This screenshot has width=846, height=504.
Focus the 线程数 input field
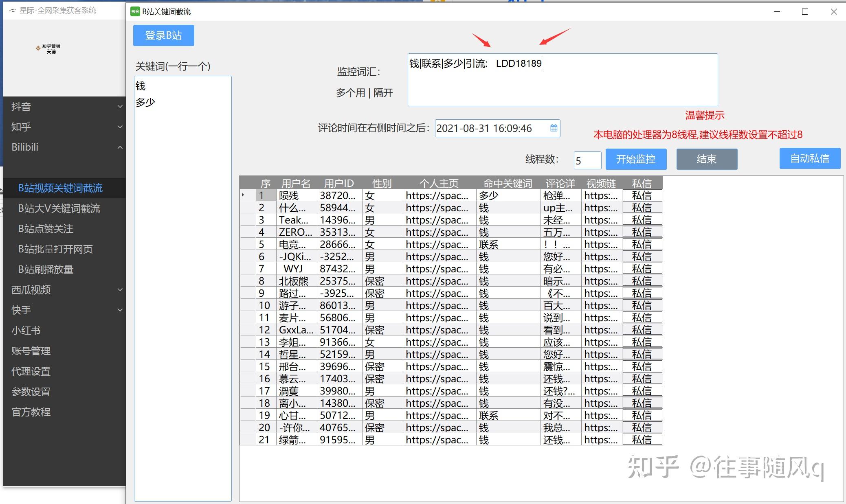click(587, 161)
